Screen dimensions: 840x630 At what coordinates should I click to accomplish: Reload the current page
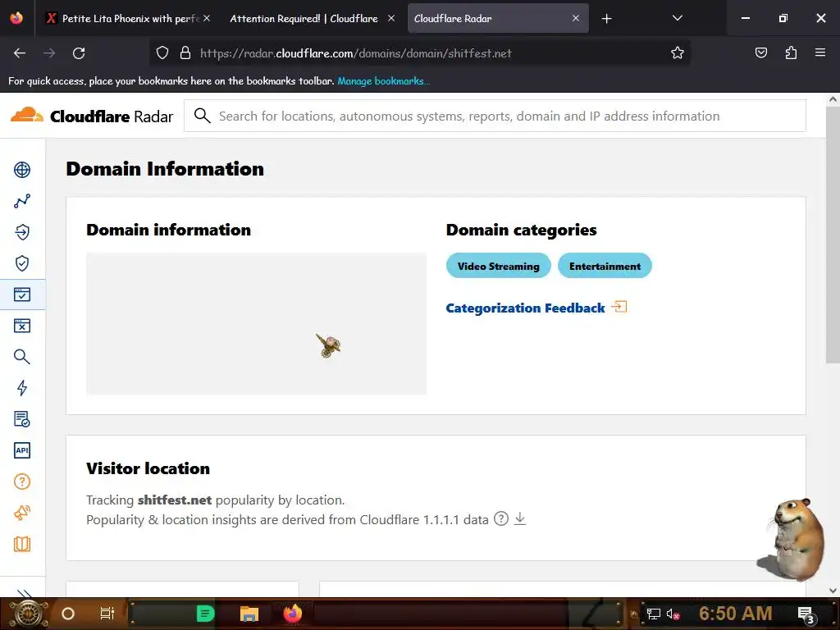[x=79, y=53]
